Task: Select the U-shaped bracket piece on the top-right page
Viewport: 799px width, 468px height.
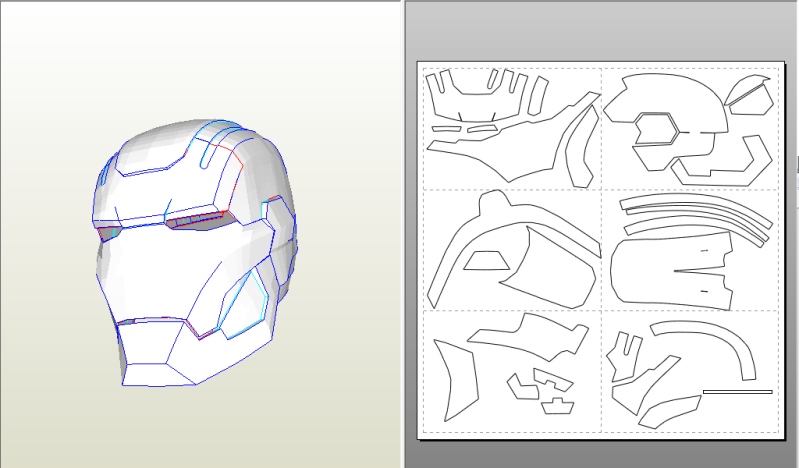Action: coord(723,161)
